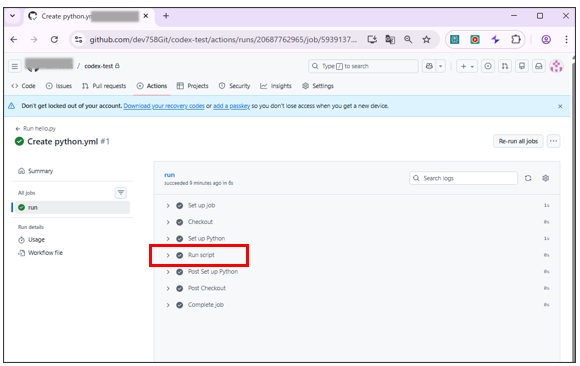Select the run job in the sidebar
Viewport: 580px width, 366px height.
pos(72,208)
